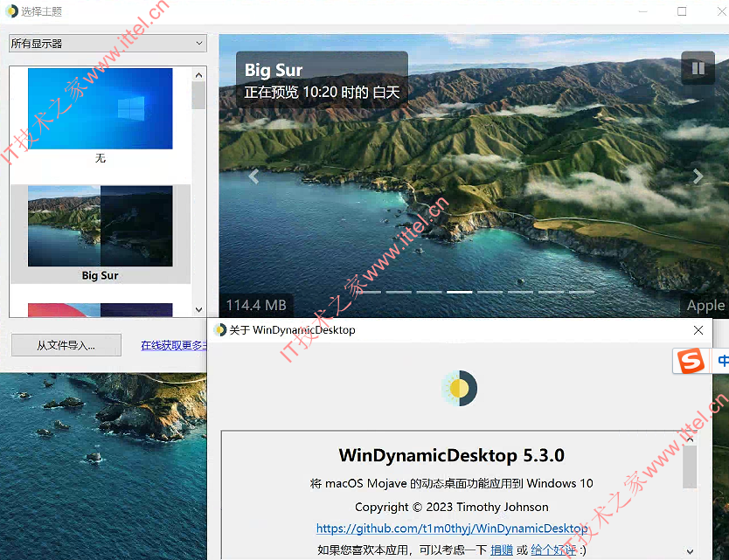
Task: Click the 捐赠 donate link
Action: click(502, 550)
